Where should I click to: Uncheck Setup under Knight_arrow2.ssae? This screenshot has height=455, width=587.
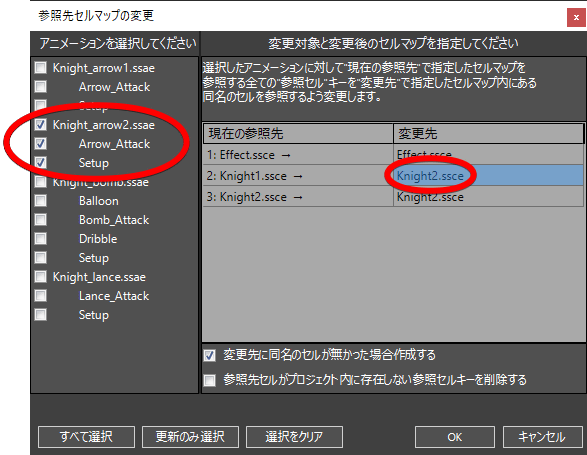point(40,163)
